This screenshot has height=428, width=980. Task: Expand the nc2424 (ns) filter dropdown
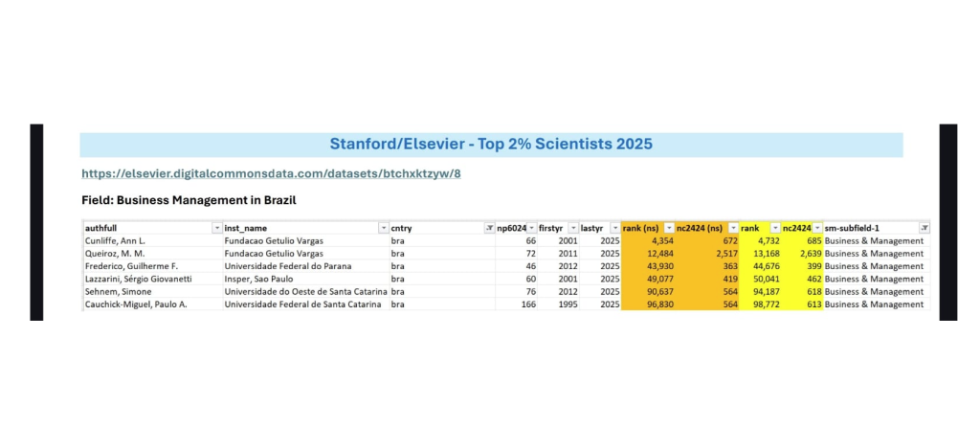(733, 228)
